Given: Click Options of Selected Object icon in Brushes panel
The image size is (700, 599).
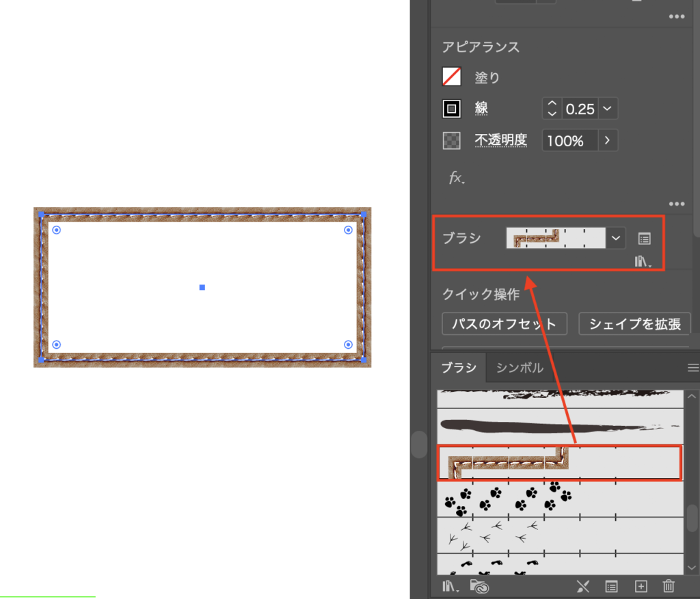Looking at the screenshot, I should [x=611, y=586].
